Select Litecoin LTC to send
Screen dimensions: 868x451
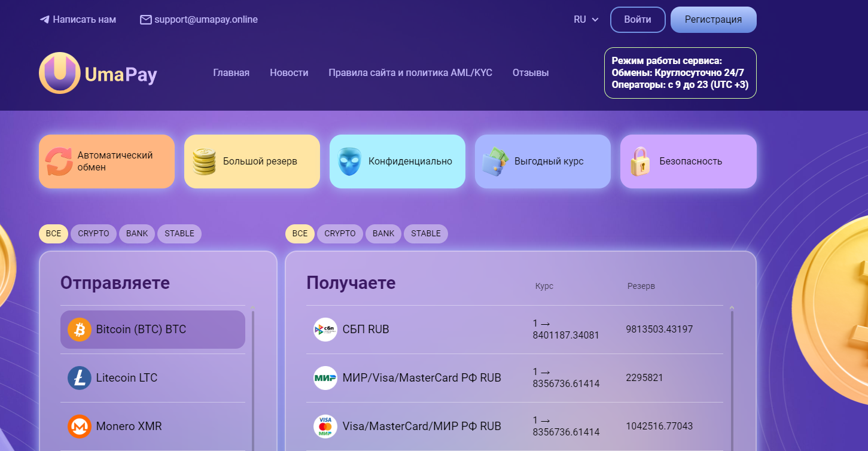(x=153, y=378)
